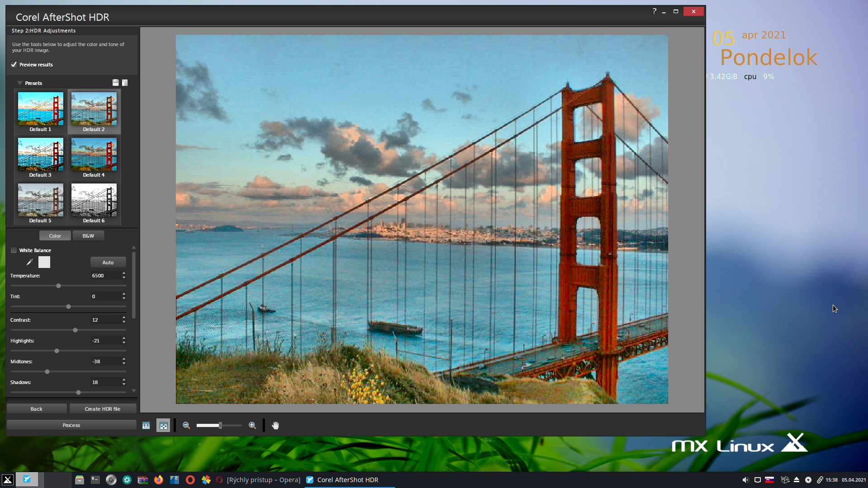
Task: Click the save preset icon
Action: pyautogui.click(x=115, y=83)
